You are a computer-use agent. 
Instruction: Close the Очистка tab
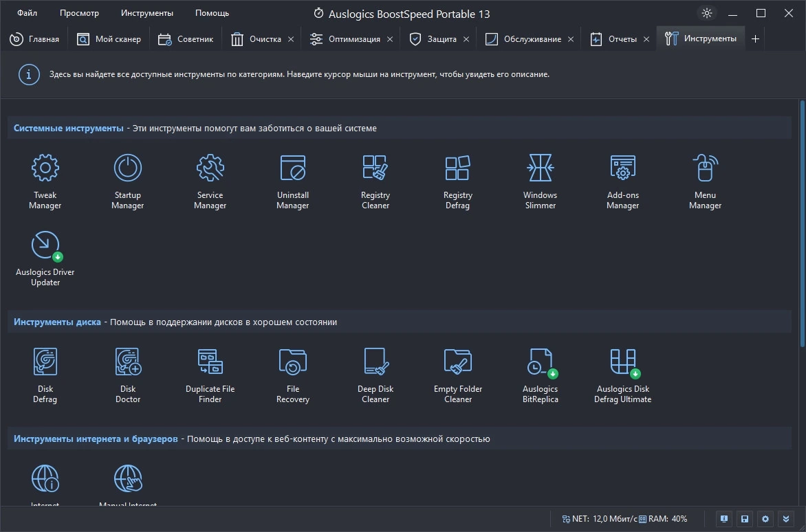point(291,39)
